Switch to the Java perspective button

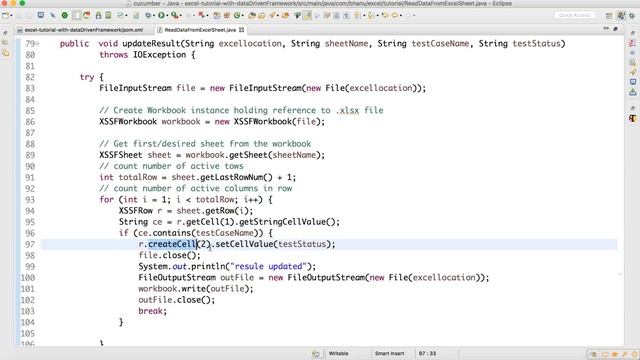coord(621,16)
